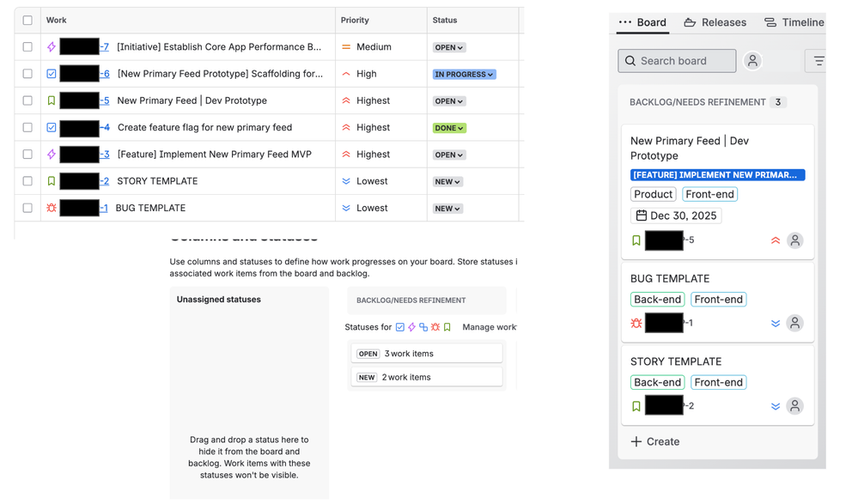Tick the checkbox for the BUG TEMPLATE row

coord(27,207)
